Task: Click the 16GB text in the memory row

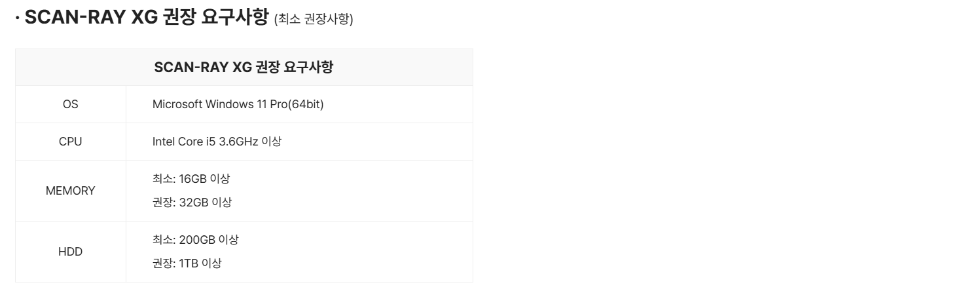Action: coord(193,178)
